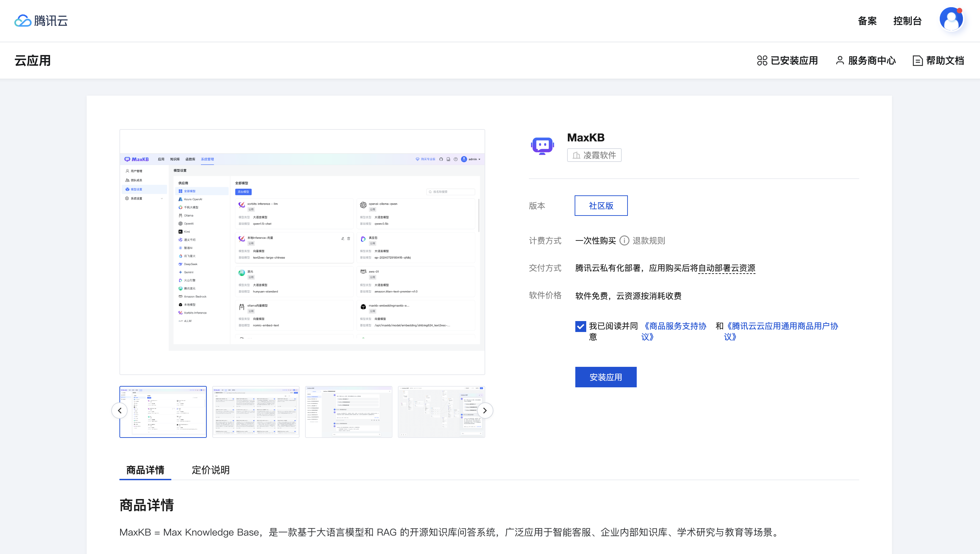Show previous screenshot thumbnails arrow
The image size is (980, 554).
(120, 411)
